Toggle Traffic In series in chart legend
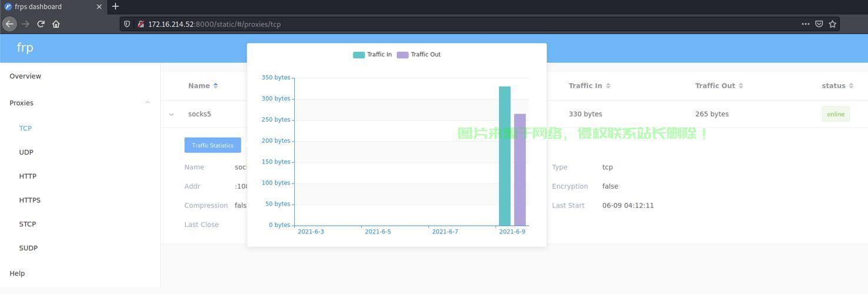Viewport: 868px width, 294px height. pyautogui.click(x=372, y=55)
